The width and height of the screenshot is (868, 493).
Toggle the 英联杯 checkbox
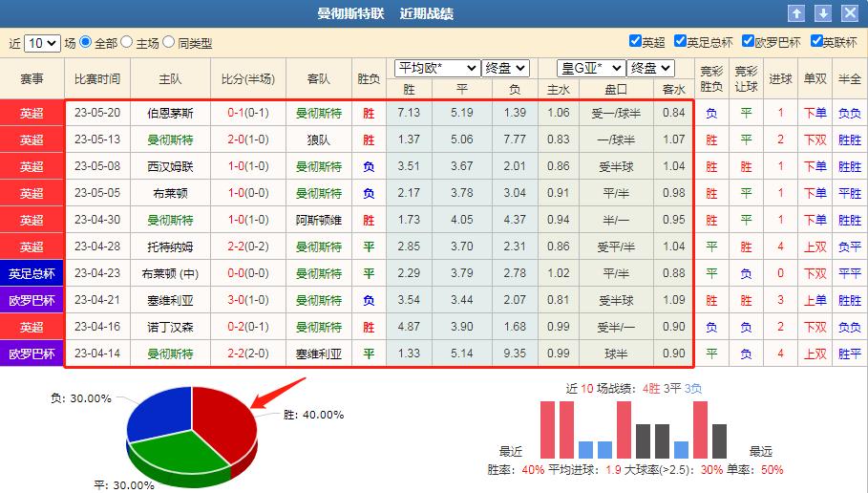click(x=816, y=41)
